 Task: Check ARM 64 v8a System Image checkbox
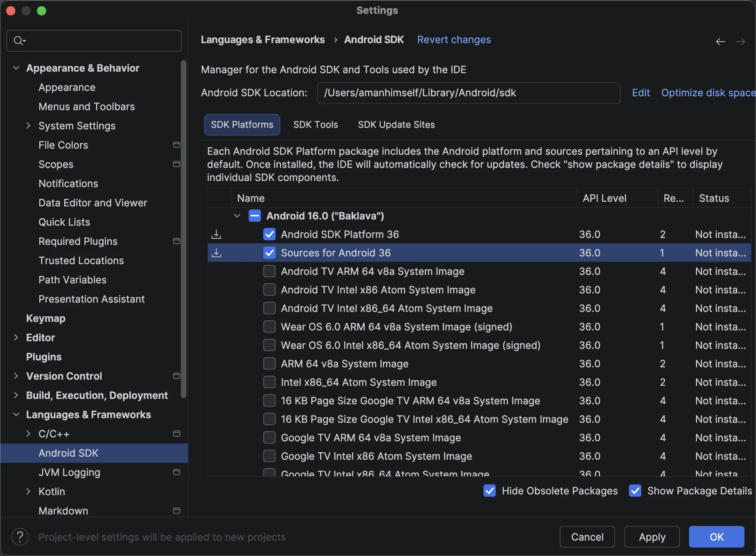pyautogui.click(x=269, y=363)
